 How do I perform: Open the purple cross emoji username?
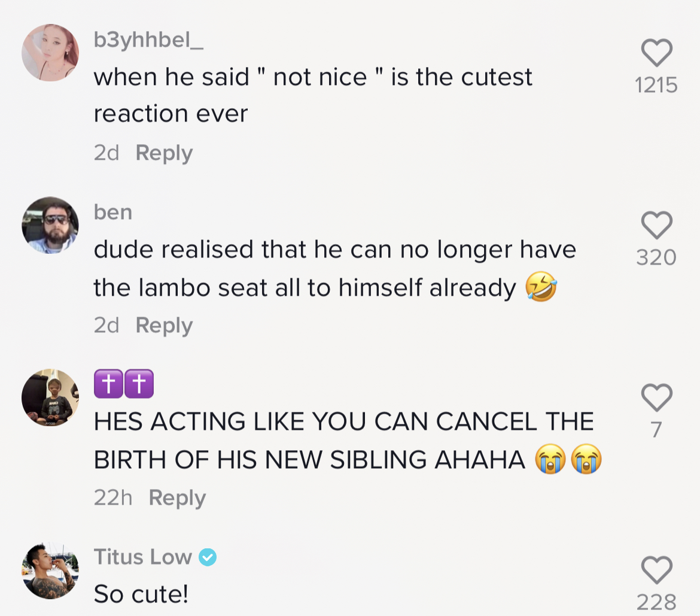124,384
